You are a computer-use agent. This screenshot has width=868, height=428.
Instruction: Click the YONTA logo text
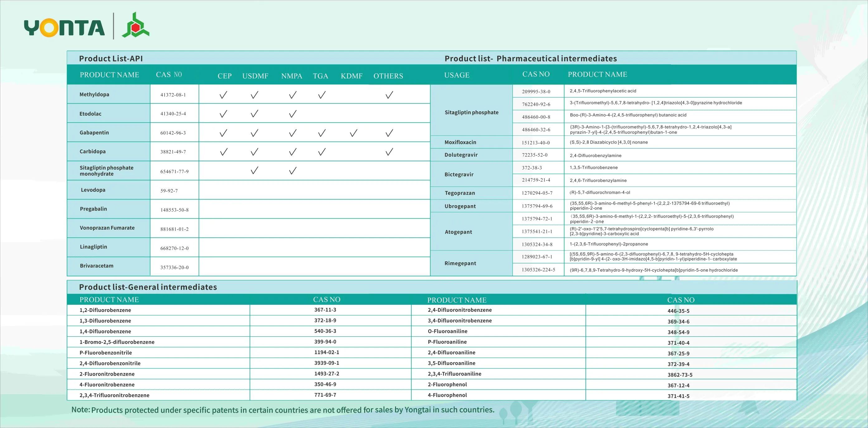(64, 28)
